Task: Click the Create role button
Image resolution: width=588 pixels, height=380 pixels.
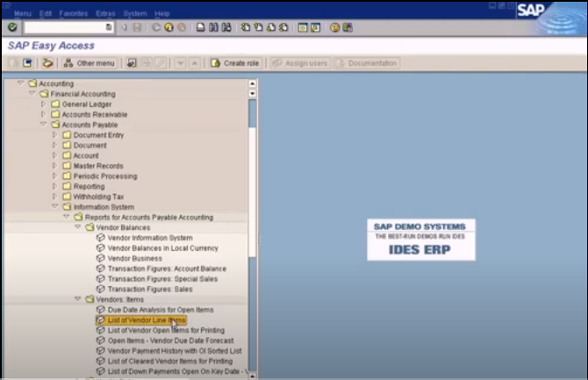Action: pyautogui.click(x=235, y=63)
